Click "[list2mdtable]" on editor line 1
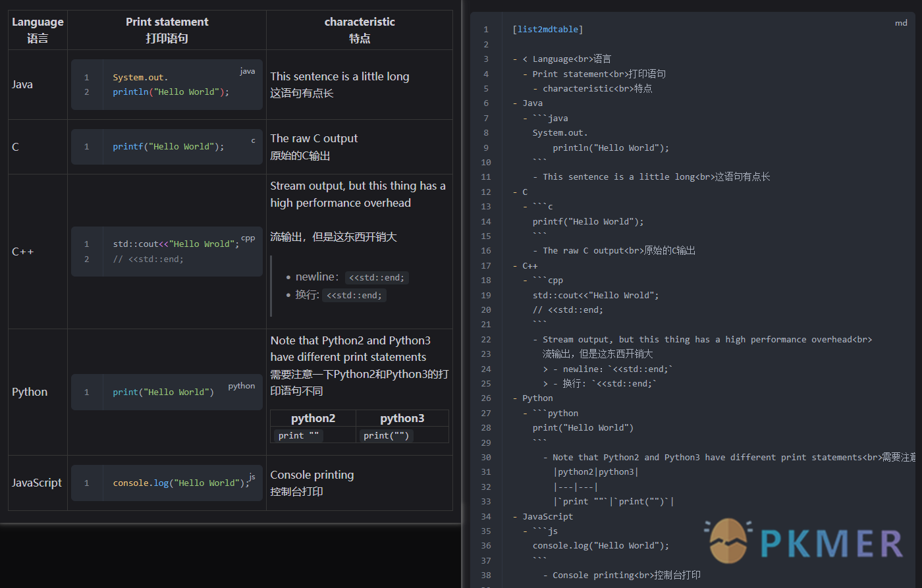The width and height of the screenshot is (922, 588). (x=548, y=30)
